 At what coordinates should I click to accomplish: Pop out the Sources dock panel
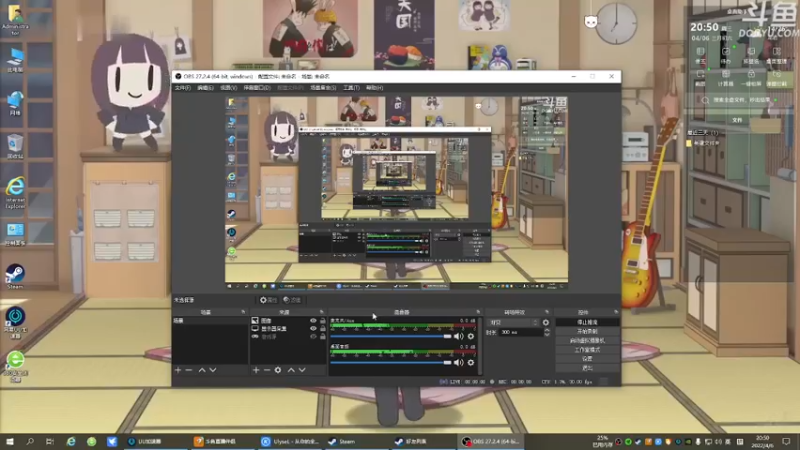[x=321, y=312]
